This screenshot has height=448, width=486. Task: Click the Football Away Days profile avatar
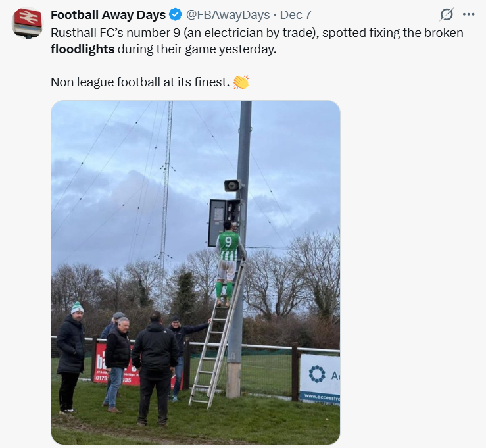coord(27,22)
